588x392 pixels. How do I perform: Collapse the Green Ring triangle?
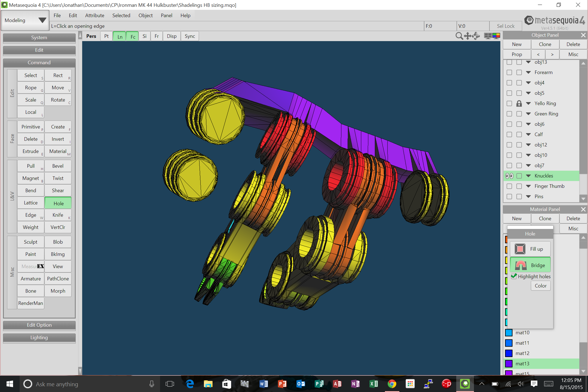pos(528,114)
